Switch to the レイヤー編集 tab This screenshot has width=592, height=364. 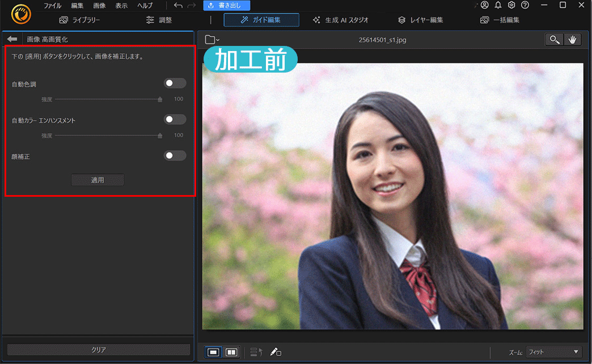coord(420,19)
